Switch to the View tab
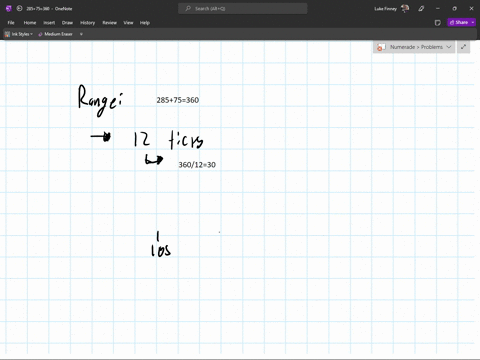Screen dimensions: 480x360 point(128,23)
